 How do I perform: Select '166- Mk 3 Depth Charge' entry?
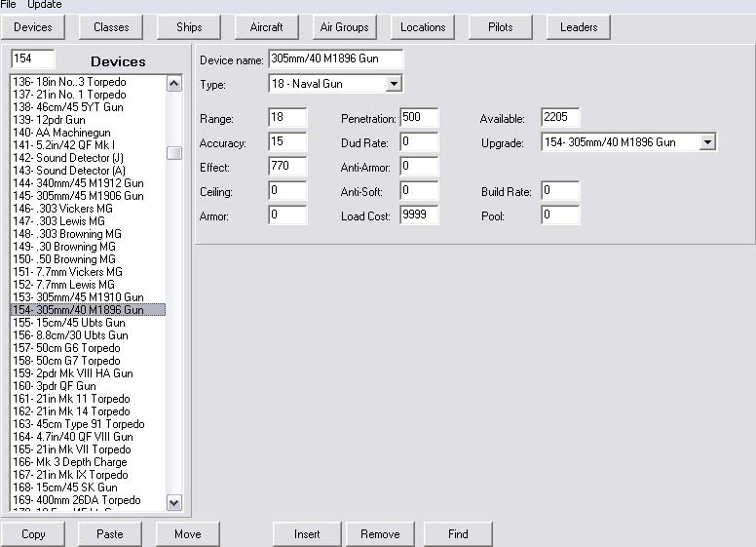[88, 462]
